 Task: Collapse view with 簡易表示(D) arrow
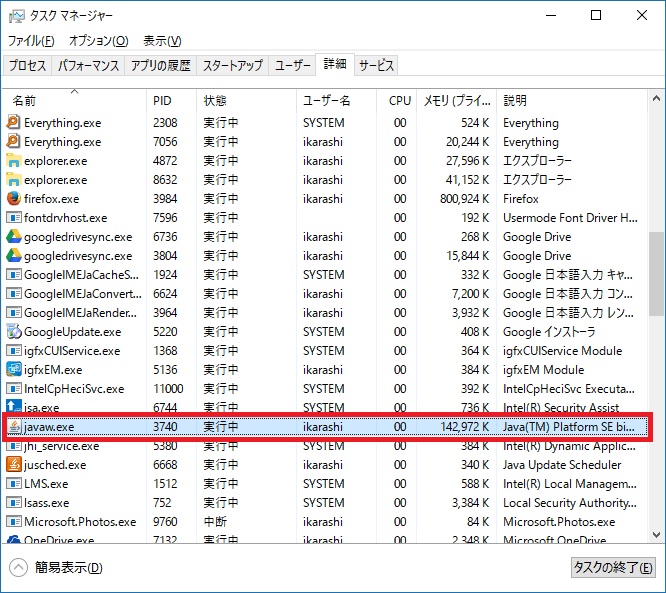pyautogui.click(x=18, y=568)
